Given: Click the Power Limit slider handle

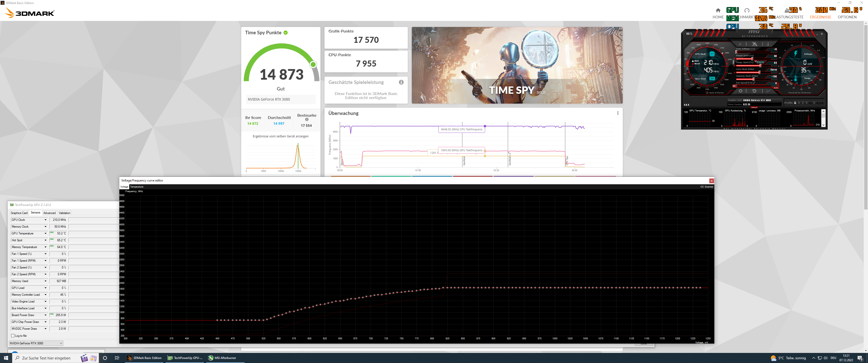Looking at the screenshot, I should (x=752, y=59).
